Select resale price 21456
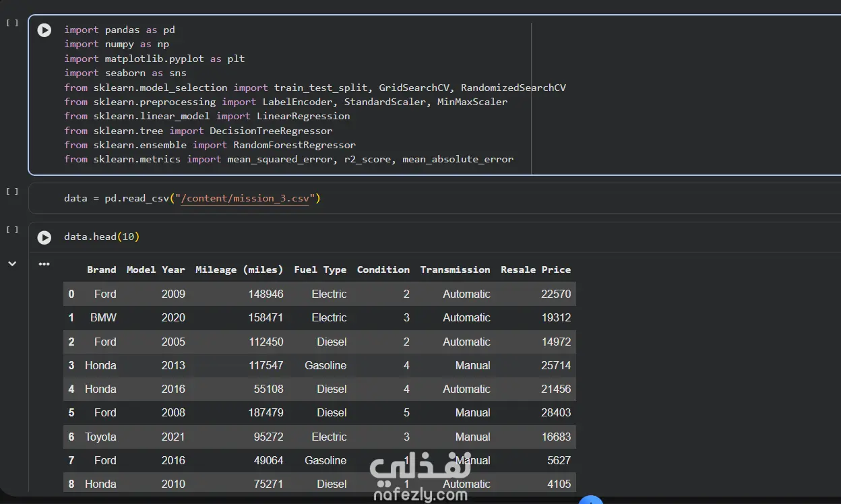This screenshot has width=841, height=504. (556, 389)
